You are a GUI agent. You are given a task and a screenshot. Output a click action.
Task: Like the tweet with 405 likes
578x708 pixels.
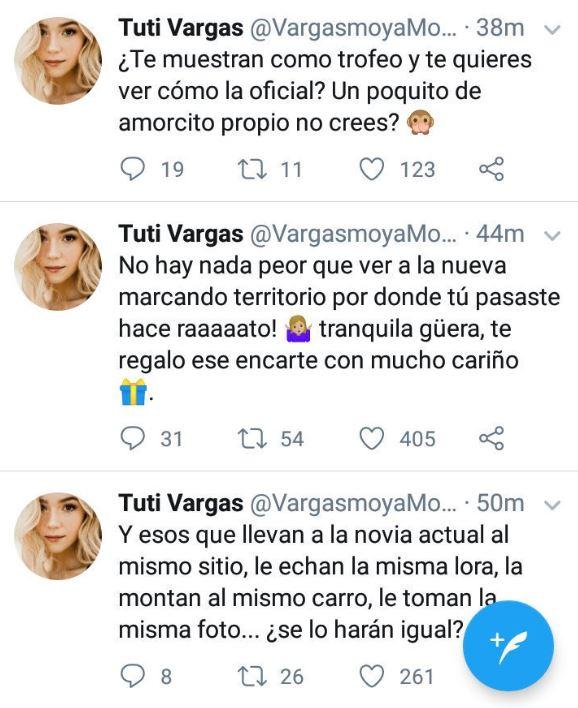click(372, 438)
